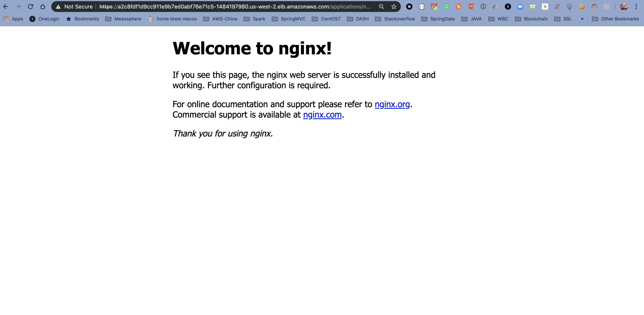644x315 pixels.
Task: Go to the browser home page
Action: (x=43, y=7)
